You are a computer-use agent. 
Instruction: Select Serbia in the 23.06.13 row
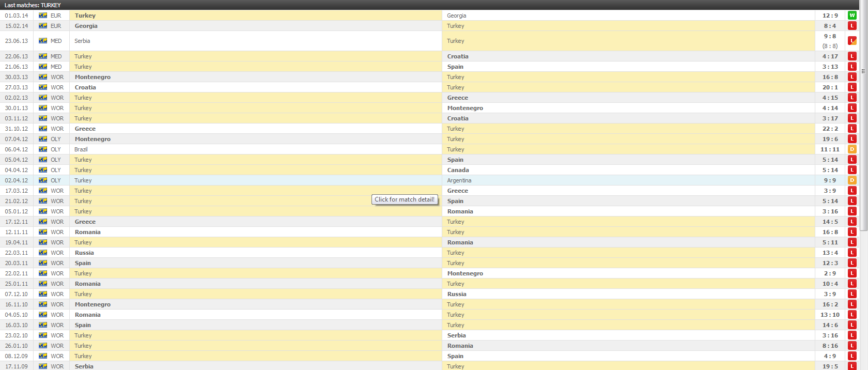tap(82, 41)
